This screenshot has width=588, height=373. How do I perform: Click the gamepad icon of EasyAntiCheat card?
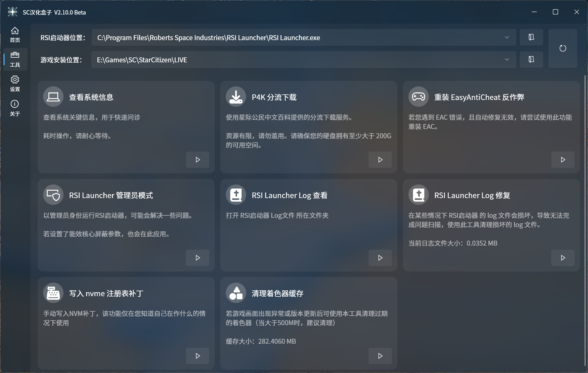(x=419, y=97)
